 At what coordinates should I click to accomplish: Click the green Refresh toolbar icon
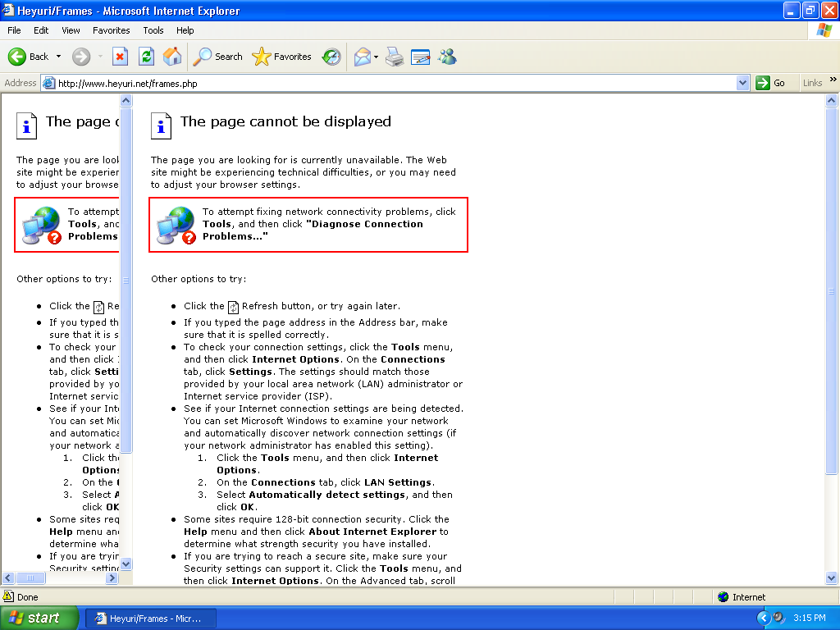click(146, 57)
